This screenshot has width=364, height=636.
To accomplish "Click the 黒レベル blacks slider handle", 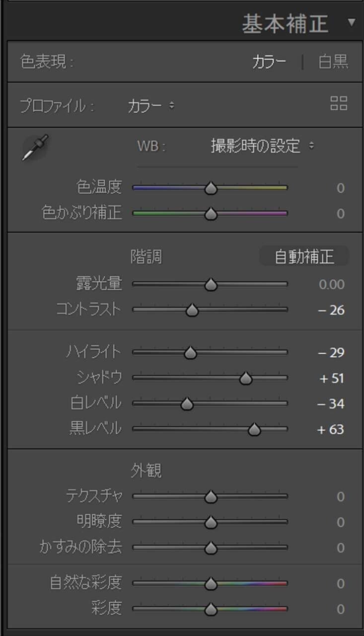I will [254, 428].
